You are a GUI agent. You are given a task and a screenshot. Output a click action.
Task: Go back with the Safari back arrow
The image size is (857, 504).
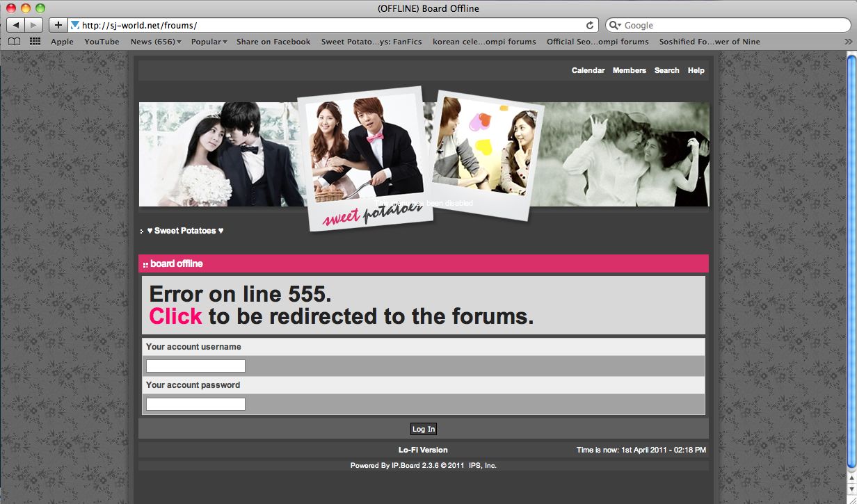15,25
